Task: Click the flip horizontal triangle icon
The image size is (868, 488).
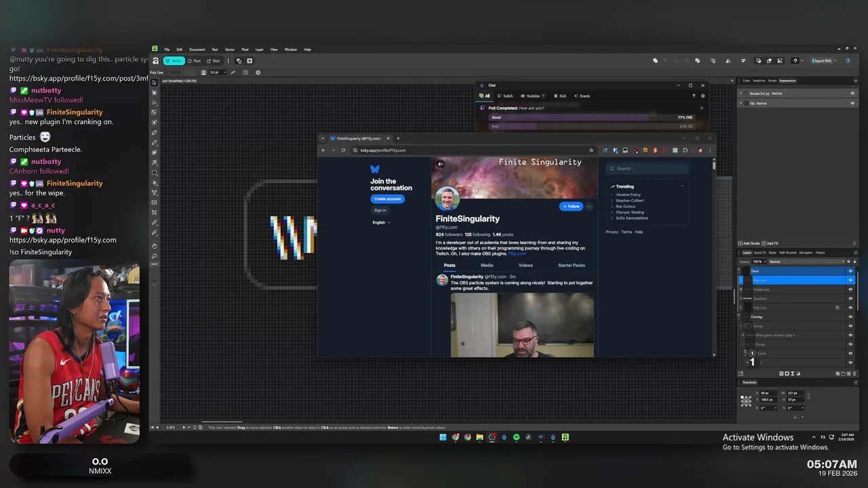Action: (x=728, y=60)
